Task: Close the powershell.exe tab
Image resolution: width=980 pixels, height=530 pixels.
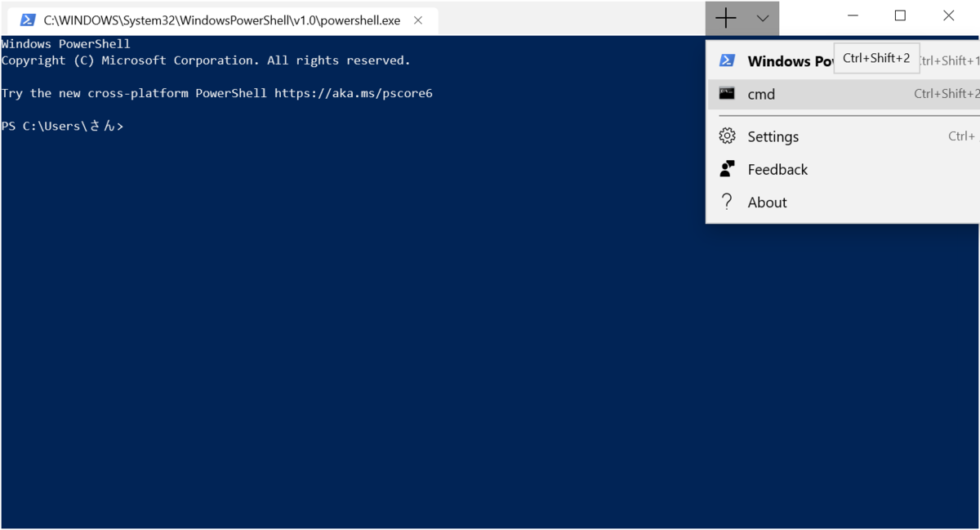Action: click(x=418, y=20)
